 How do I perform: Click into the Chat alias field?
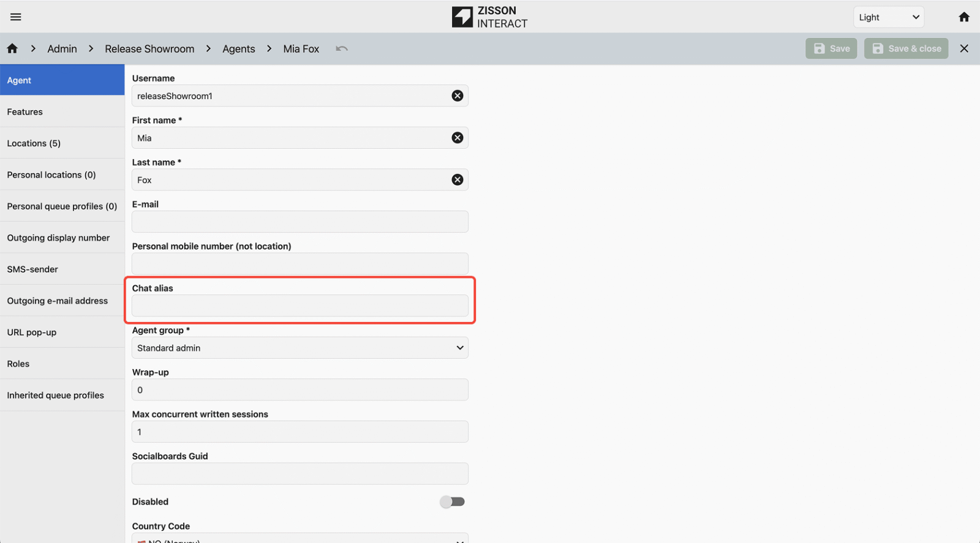pyautogui.click(x=300, y=305)
